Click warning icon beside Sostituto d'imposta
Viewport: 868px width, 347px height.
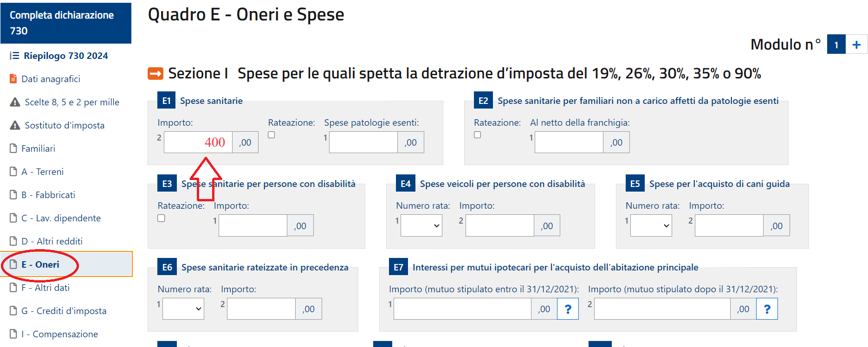pos(15,125)
